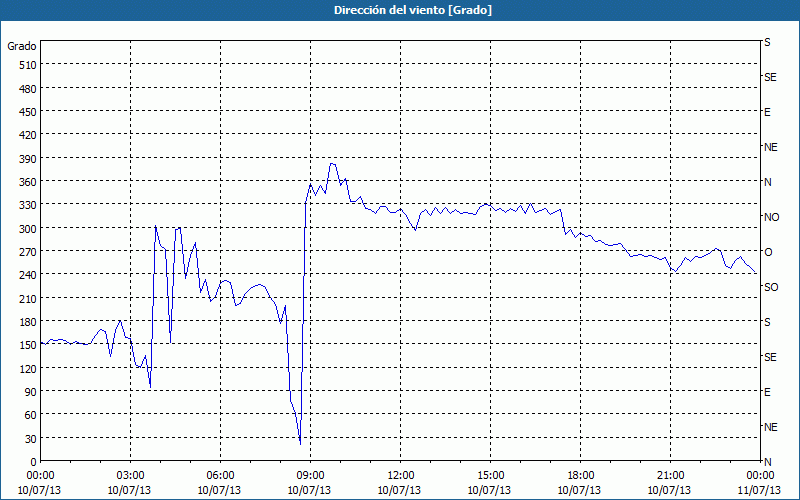This screenshot has width=800, height=500.
Task: Click the SO compass direction label
Action: click(771, 287)
